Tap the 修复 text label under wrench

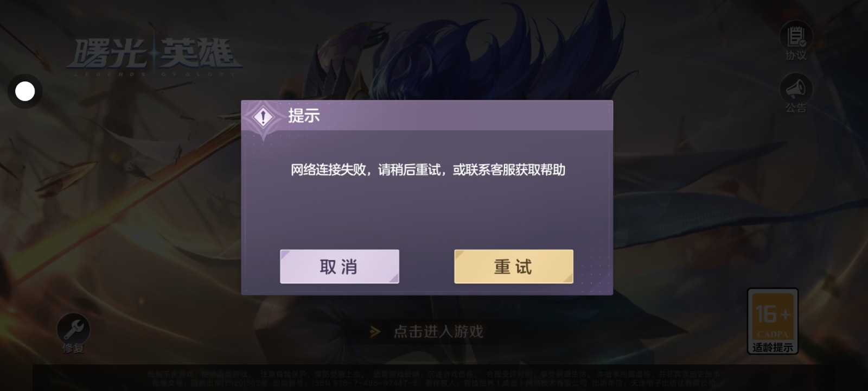[x=73, y=349]
